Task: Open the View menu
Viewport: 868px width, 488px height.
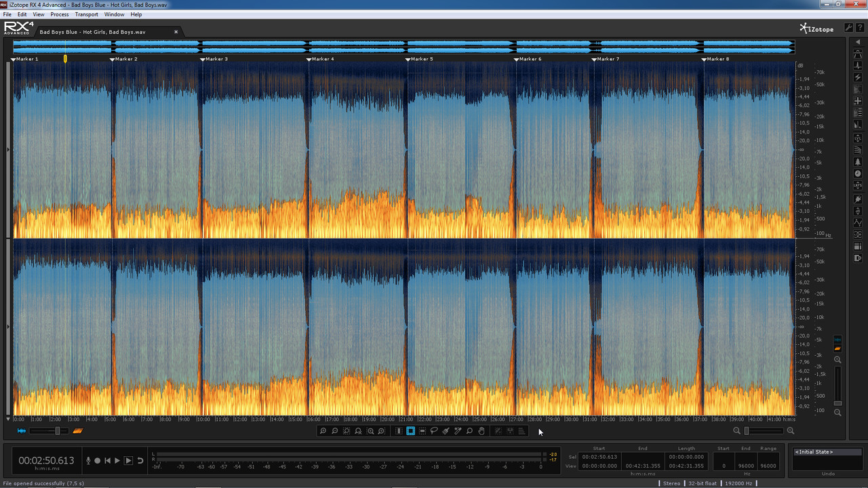Action: point(39,14)
